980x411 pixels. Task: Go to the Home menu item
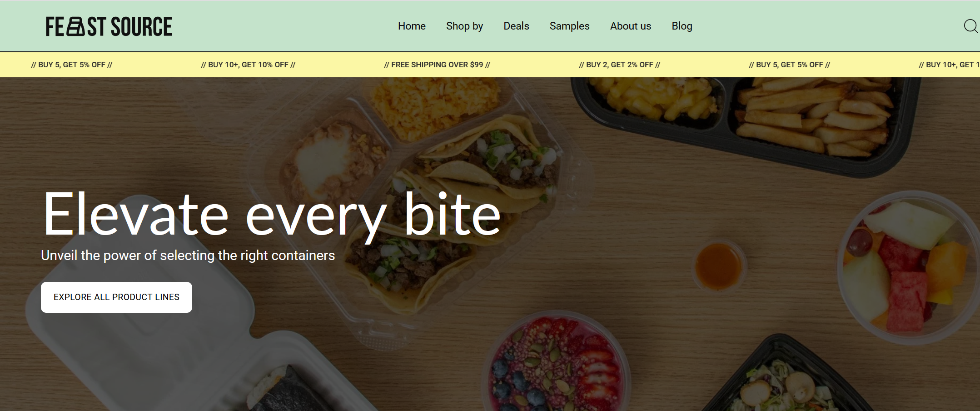pos(412,26)
